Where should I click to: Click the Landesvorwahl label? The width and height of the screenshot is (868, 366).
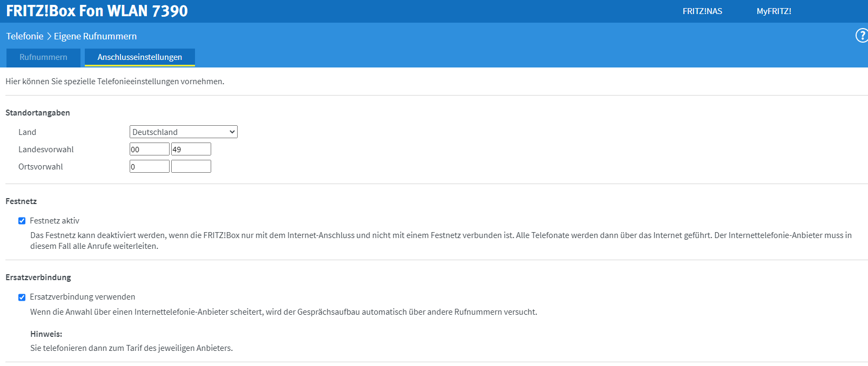[x=46, y=150]
